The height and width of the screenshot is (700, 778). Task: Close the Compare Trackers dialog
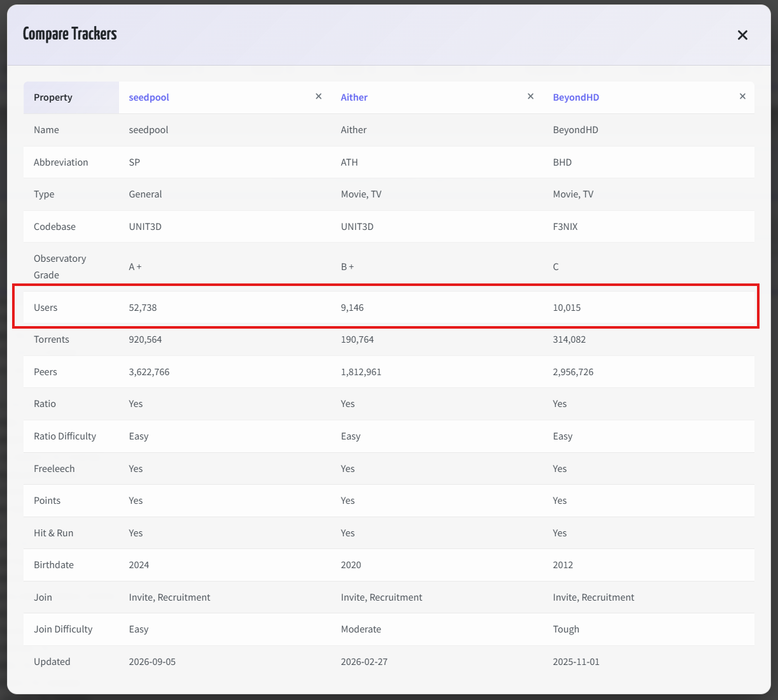742,35
